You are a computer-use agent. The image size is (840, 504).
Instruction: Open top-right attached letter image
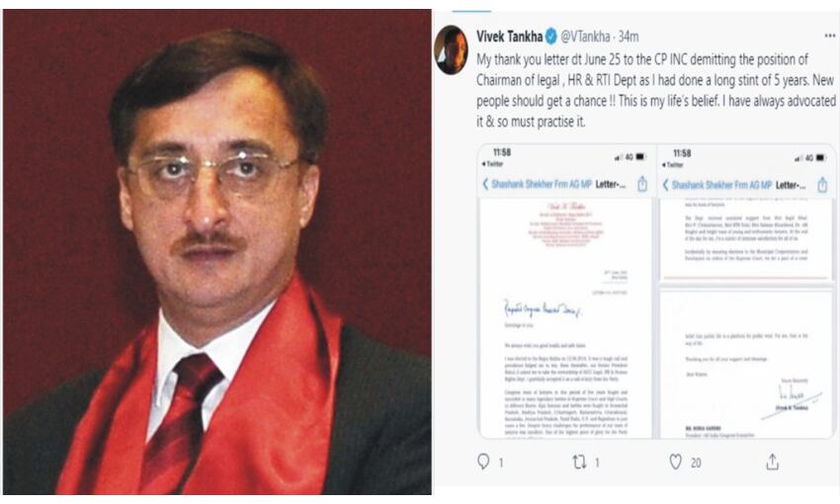(746, 213)
